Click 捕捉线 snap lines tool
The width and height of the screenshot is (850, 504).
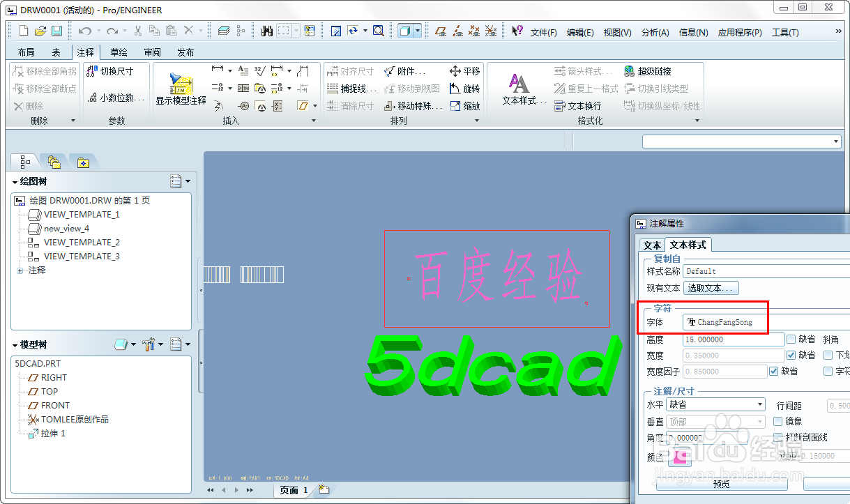(352, 89)
